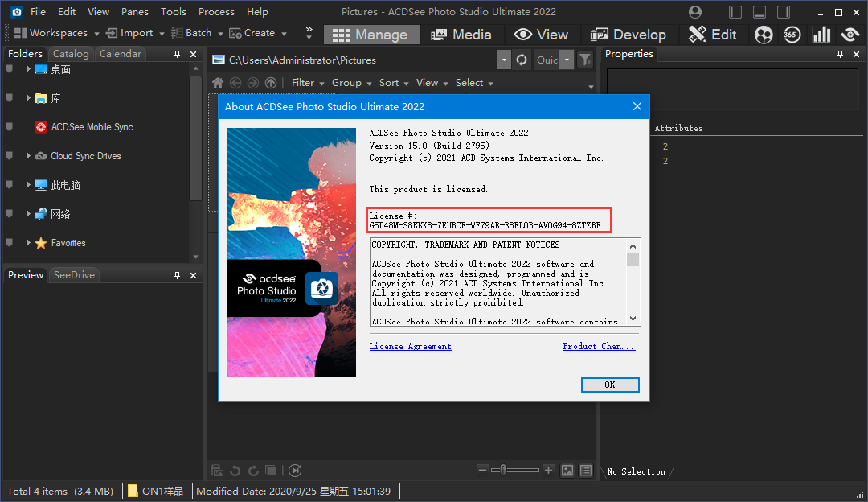
Task: Open ACDSee 365 online service
Action: point(792,35)
